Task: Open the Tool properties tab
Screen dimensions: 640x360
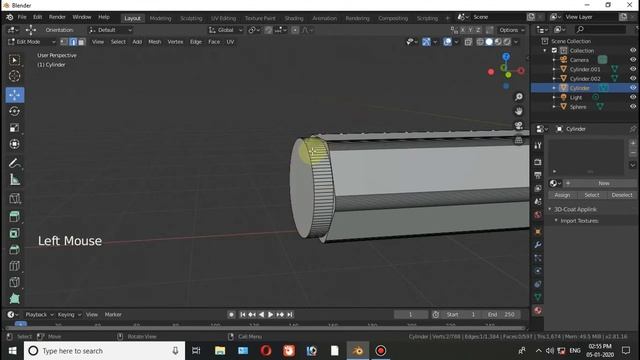Action: (x=538, y=146)
